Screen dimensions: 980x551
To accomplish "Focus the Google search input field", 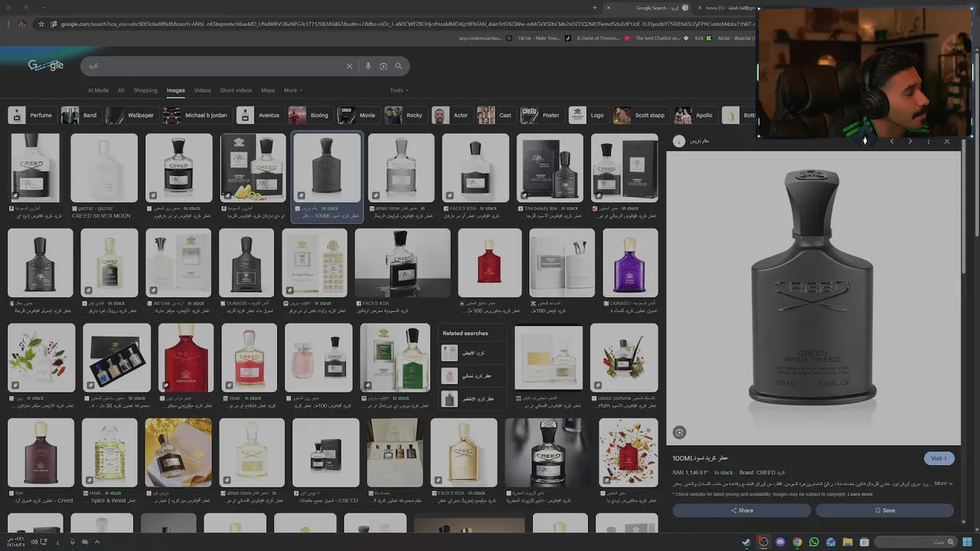I will (214, 67).
